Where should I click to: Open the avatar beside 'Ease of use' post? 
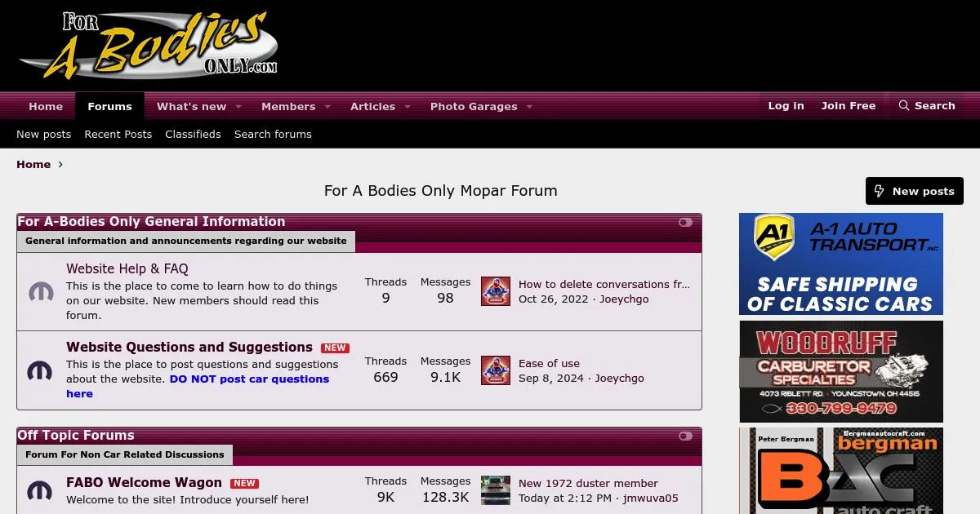tap(496, 370)
